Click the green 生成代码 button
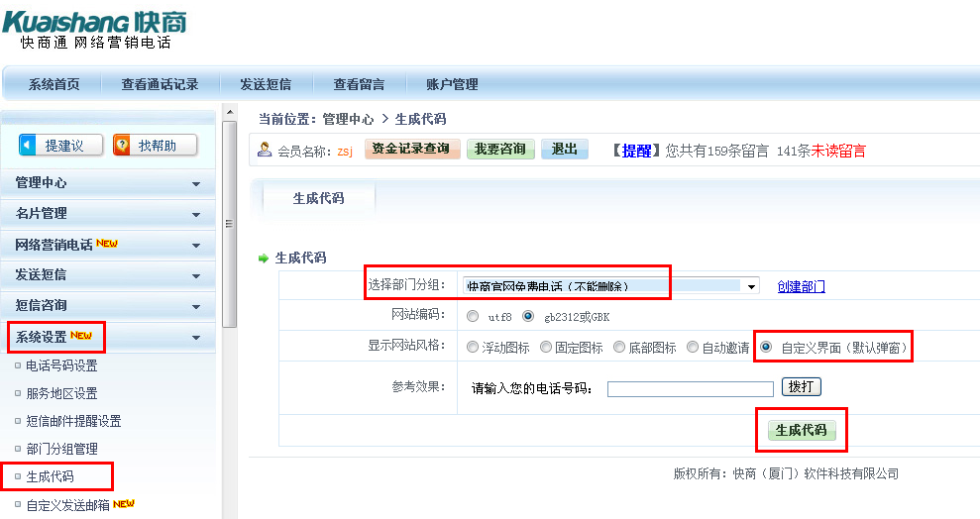 (802, 431)
